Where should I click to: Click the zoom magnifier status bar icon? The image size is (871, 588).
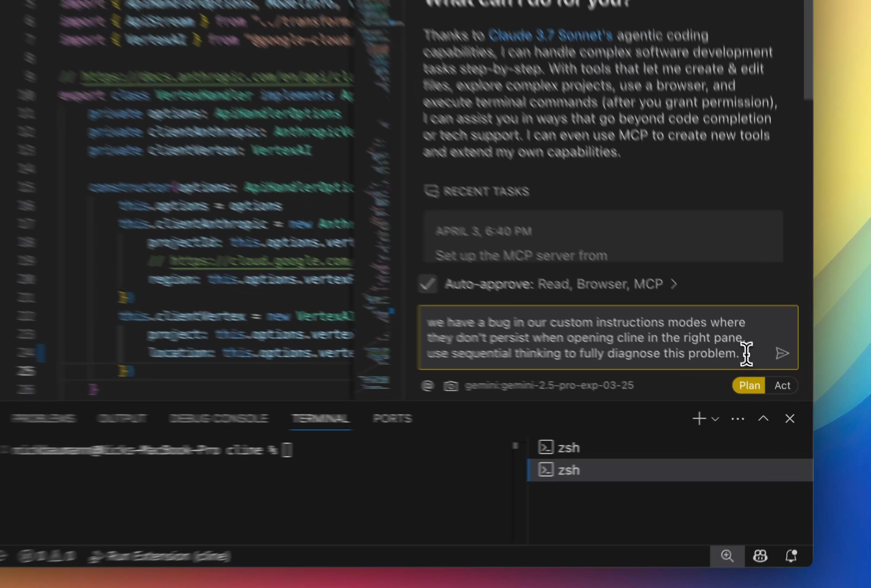point(727,556)
